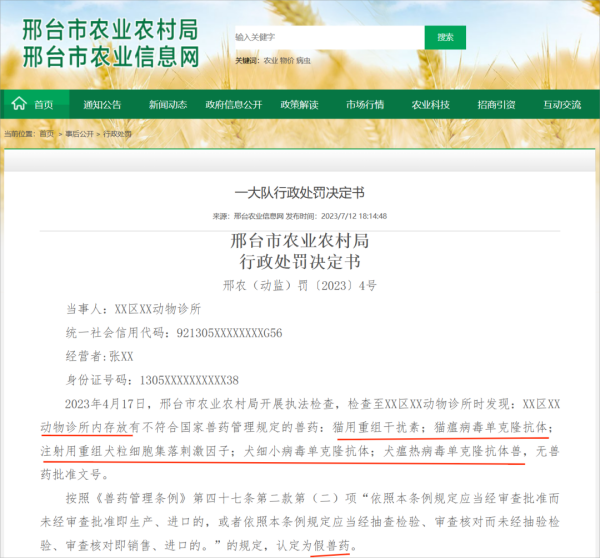This screenshot has width=600, height=558.
Task: Open 招商引资 menu item
Action: tap(496, 104)
